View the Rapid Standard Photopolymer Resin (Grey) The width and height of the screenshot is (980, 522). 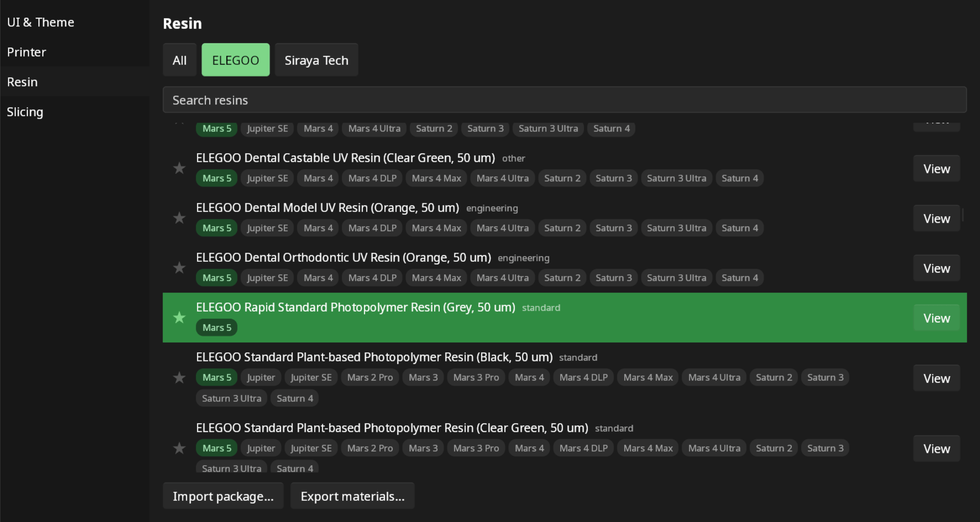936,318
